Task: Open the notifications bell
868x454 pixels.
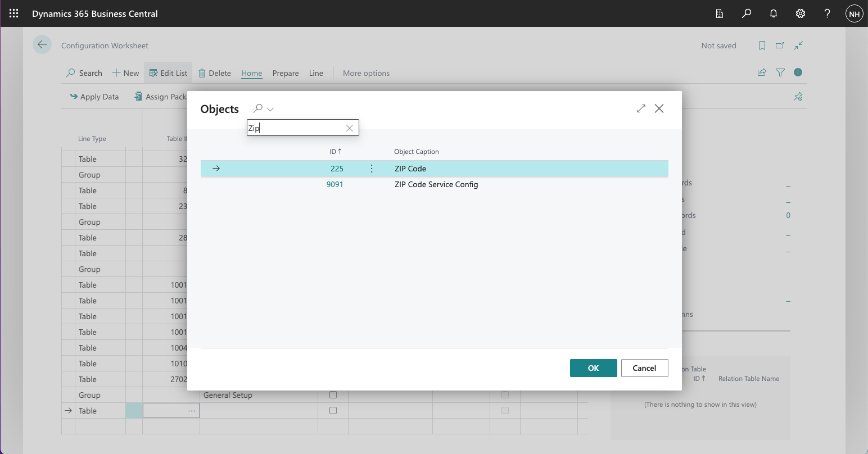Action: pos(774,13)
